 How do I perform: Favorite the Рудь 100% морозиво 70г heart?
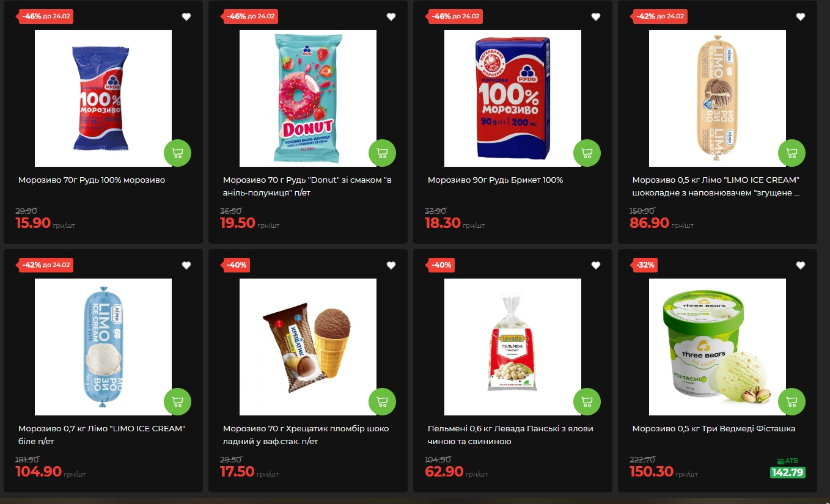tap(186, 16)
